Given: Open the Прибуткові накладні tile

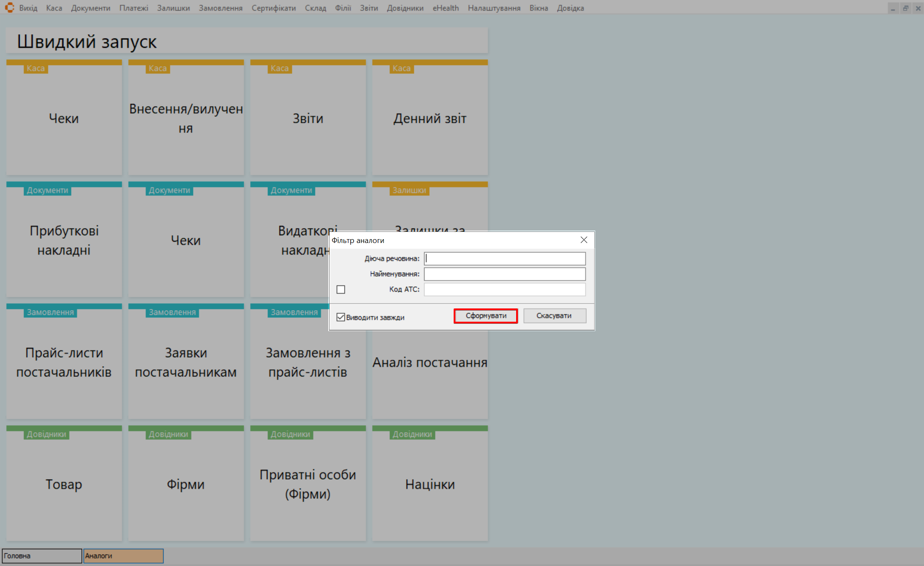Looking at the screenshot, I should tap(64, 240).
